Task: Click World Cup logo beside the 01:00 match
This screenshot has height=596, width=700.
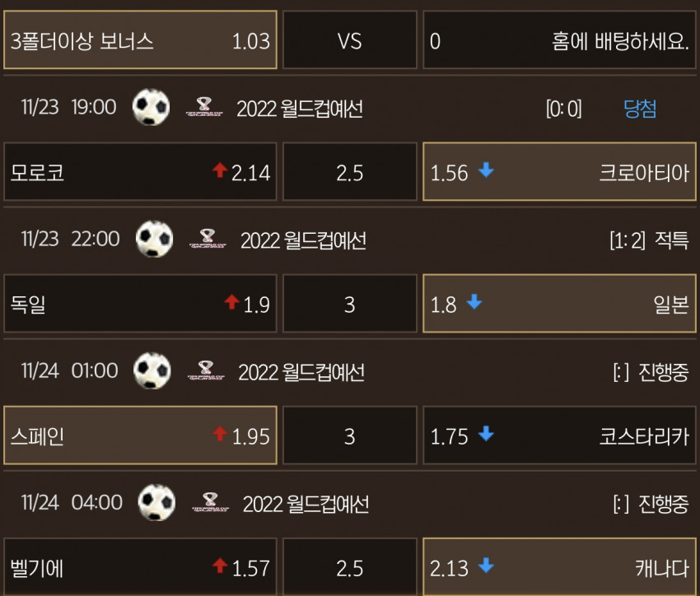Action: (206, 370)
